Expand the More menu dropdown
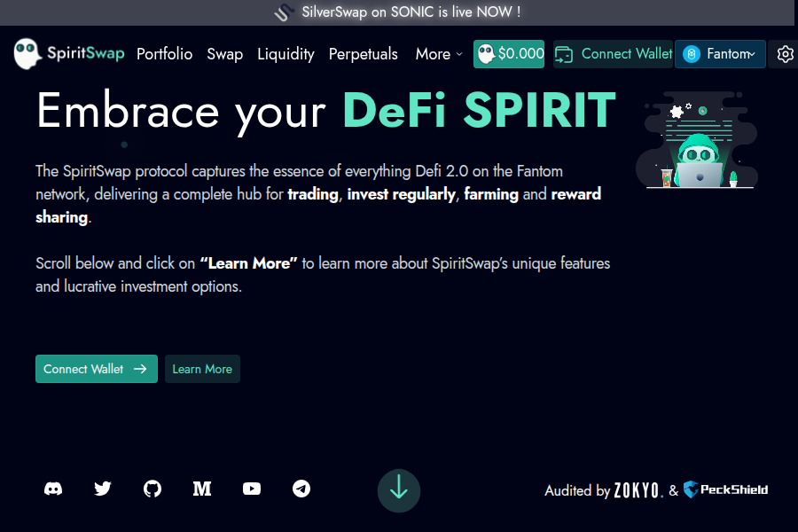This screenshot has height=532, width=798. [x=439, y=54]
